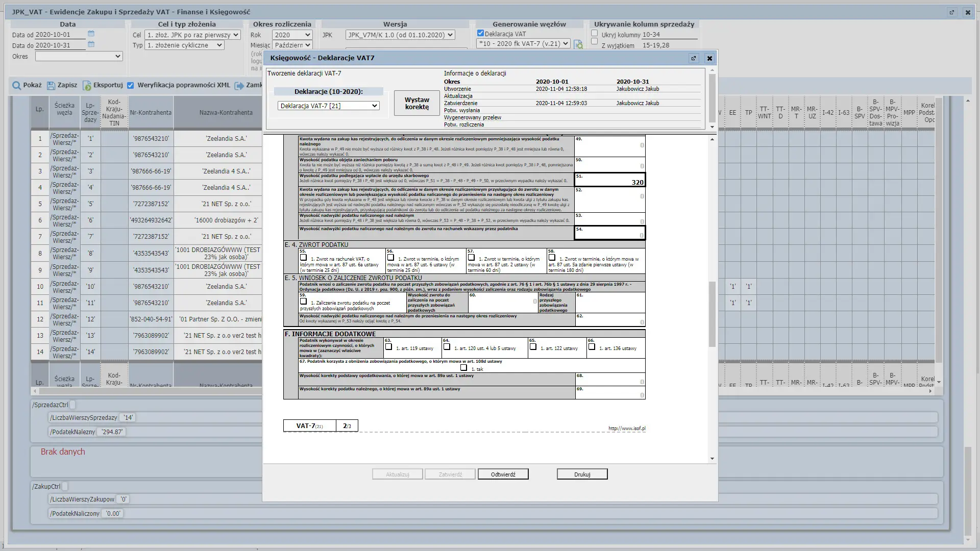Pop out the Deklaracje VAT7 dialog
The image size is (980, 551).
pos(693,58)
